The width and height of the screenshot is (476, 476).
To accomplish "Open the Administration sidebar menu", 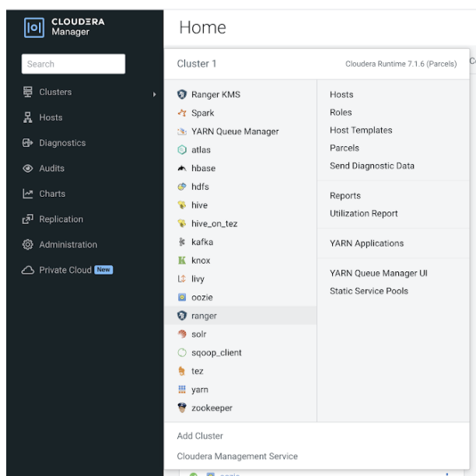I will click(68, 244).
